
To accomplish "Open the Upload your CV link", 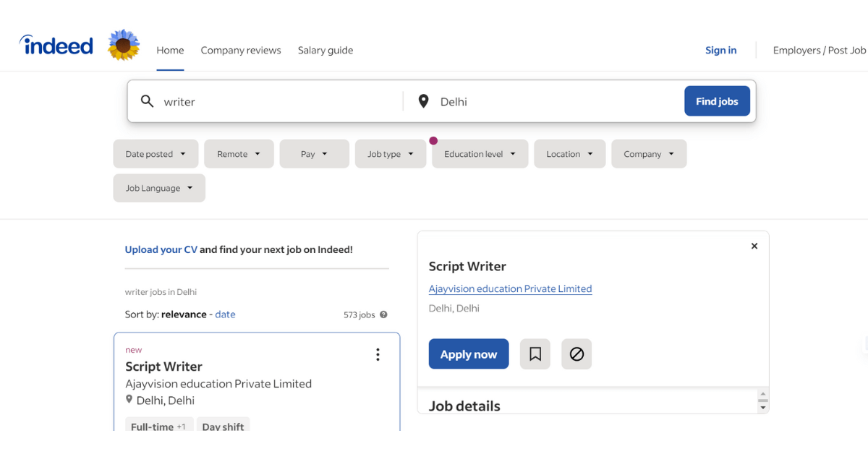I will coord(161,249).
